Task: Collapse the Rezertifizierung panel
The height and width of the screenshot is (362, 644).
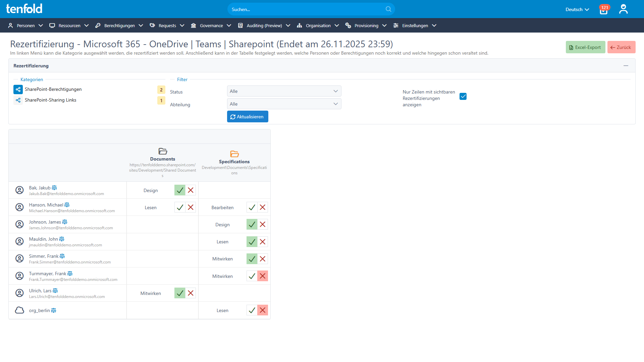Action: [x=626, y=66]
